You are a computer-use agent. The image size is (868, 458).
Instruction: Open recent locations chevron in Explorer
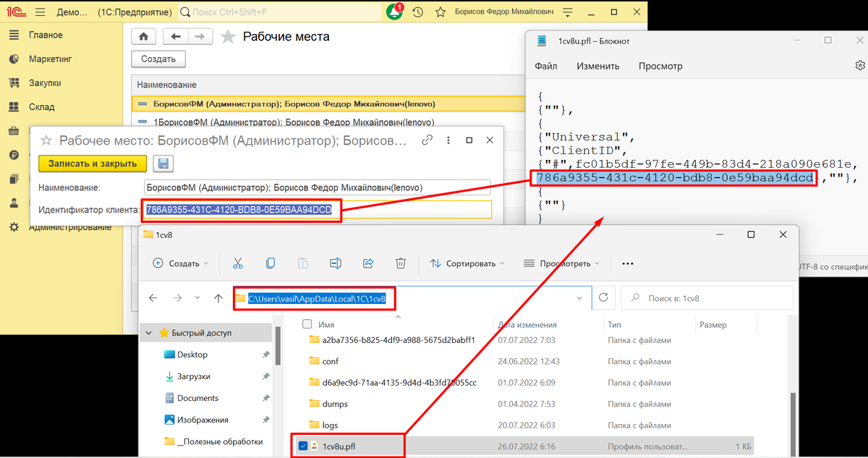click(x=198, y=298)
